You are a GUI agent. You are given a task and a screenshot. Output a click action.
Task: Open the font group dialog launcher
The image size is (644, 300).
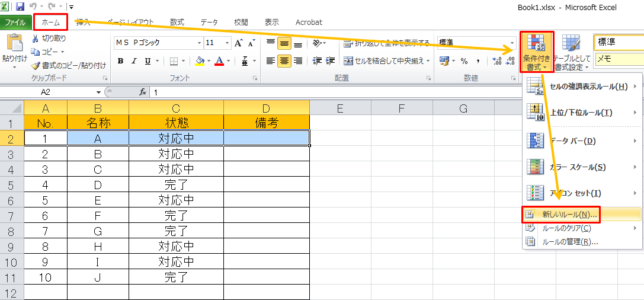point(255,78)
